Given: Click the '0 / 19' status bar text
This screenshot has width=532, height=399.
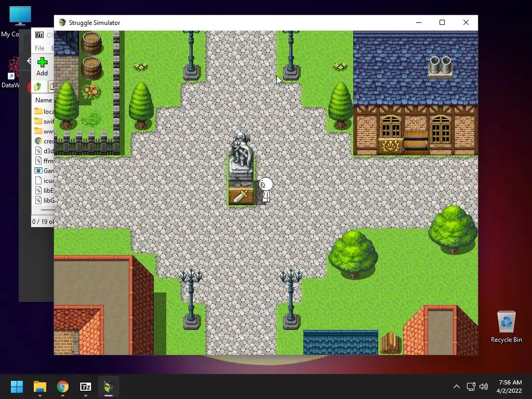Looking at the screenshot, I should [x=43, y=221].
